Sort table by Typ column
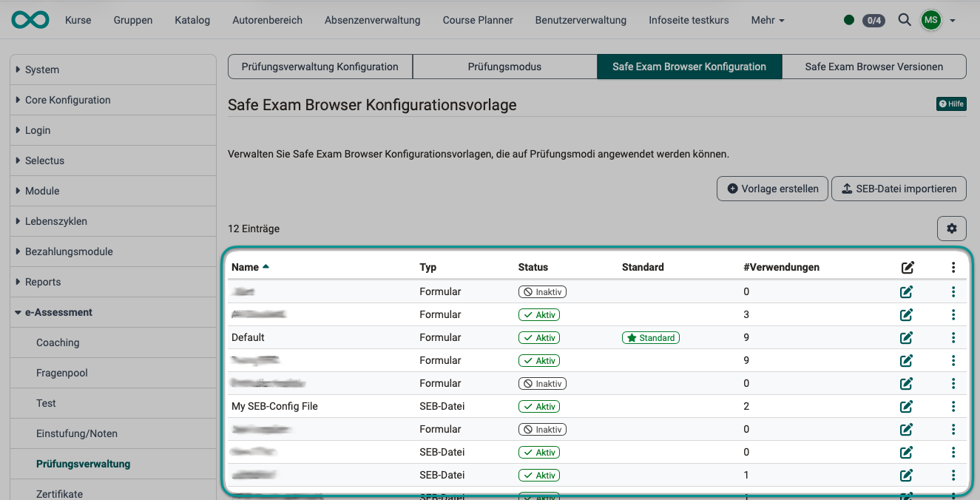The width and height of the screenshot is (980, 500). [x=428, y=267]
